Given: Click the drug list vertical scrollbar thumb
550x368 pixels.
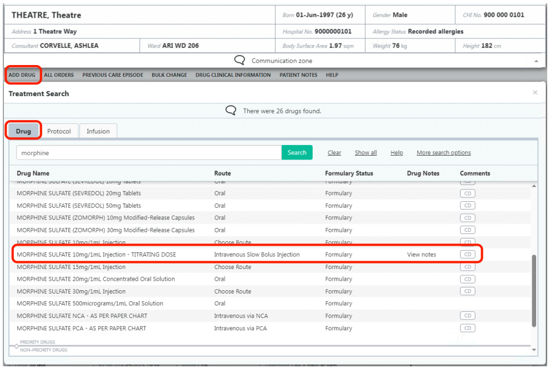Looking at the screenshot, I should pyautogui.click(x=534, y=291).
